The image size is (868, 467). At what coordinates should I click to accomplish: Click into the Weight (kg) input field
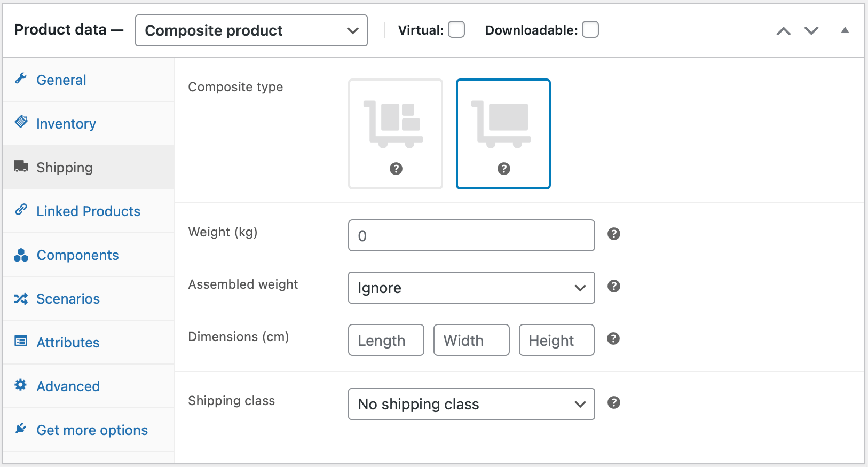(471, 235)
